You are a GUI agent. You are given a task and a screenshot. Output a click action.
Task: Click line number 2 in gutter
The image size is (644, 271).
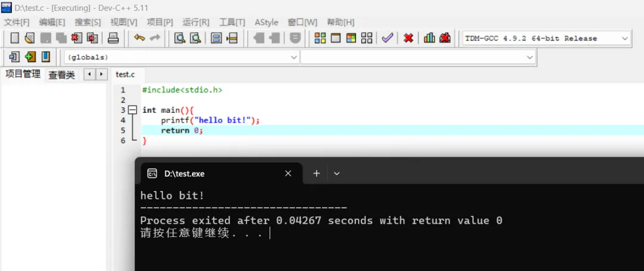(123, 100)
